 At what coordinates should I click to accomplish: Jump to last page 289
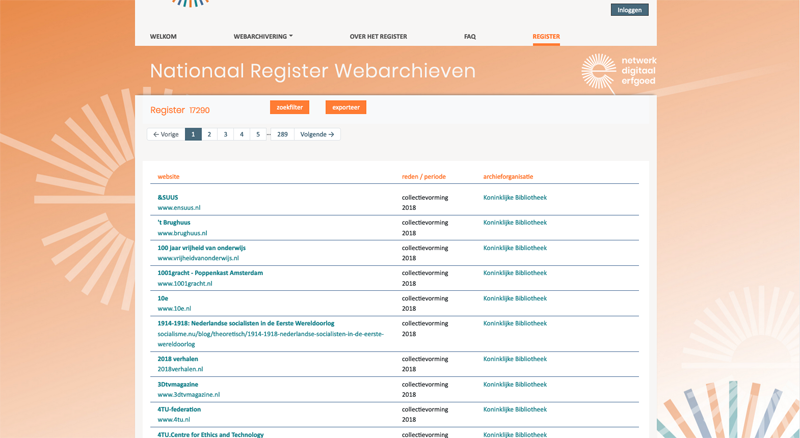282,134
